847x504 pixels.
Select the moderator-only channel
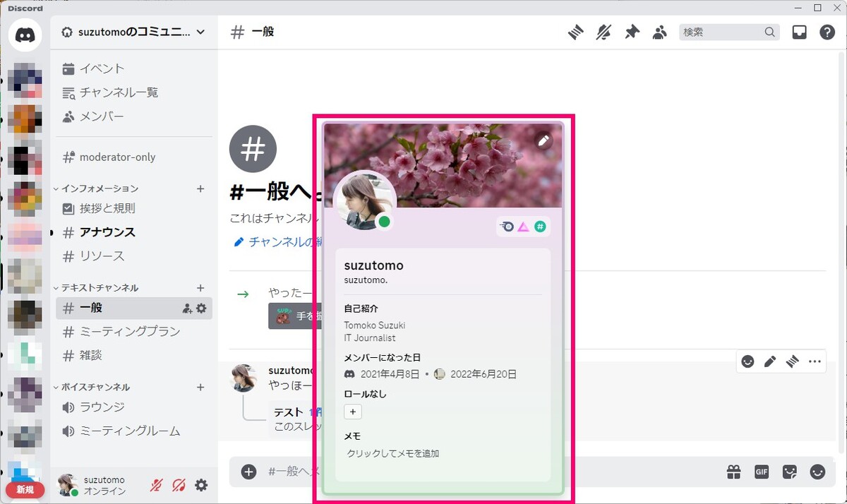point(133,157)
